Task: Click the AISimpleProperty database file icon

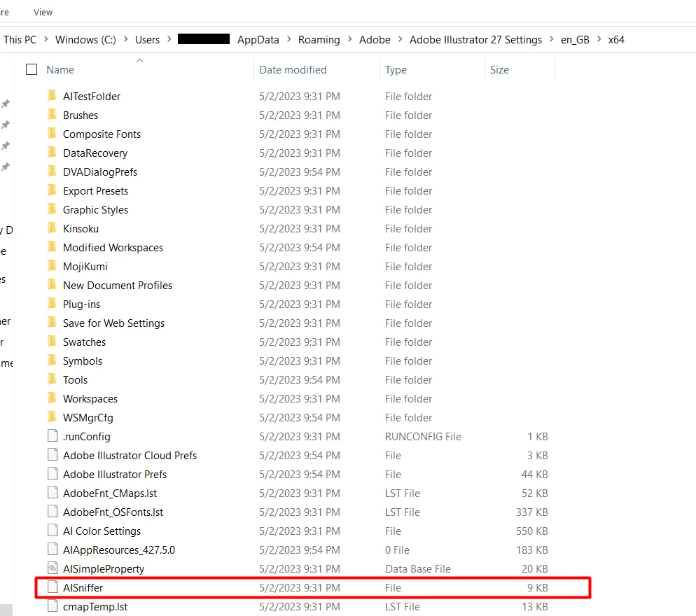Action: [53, 568]
